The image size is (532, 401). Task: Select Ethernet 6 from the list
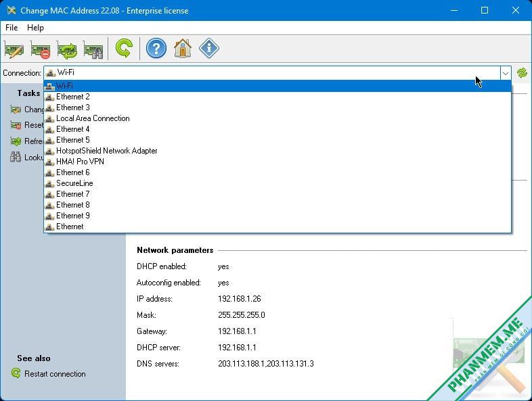click(x=278, y=172)
